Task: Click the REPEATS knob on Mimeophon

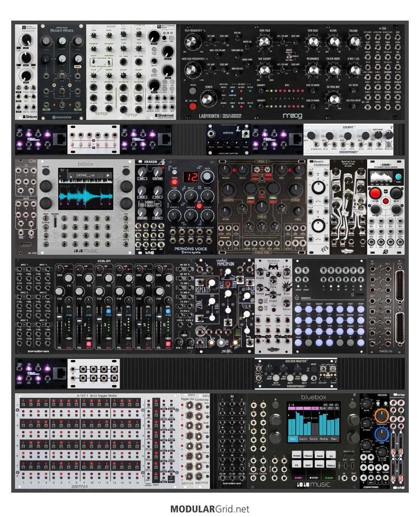Action: point(211,283)
